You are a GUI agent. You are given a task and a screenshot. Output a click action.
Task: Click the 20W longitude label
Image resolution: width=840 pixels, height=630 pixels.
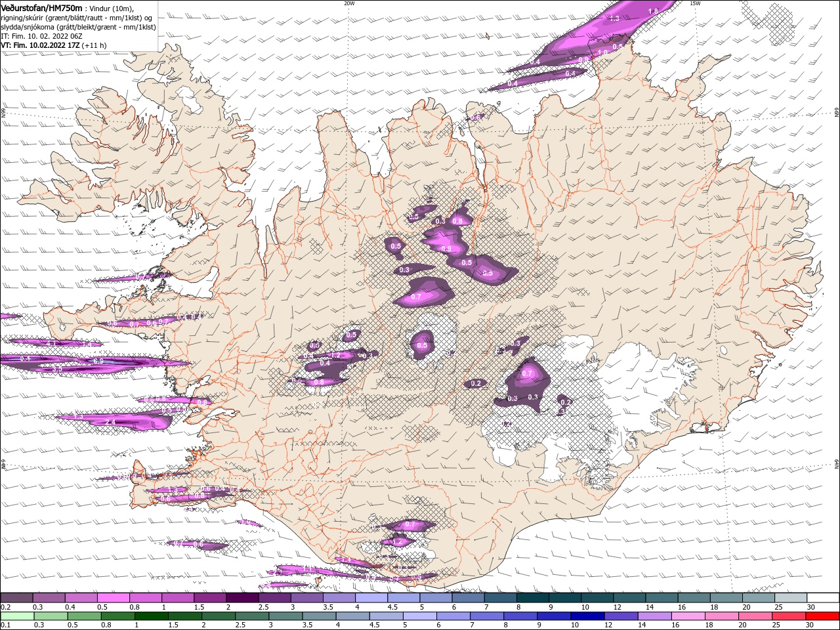point(349,3)
